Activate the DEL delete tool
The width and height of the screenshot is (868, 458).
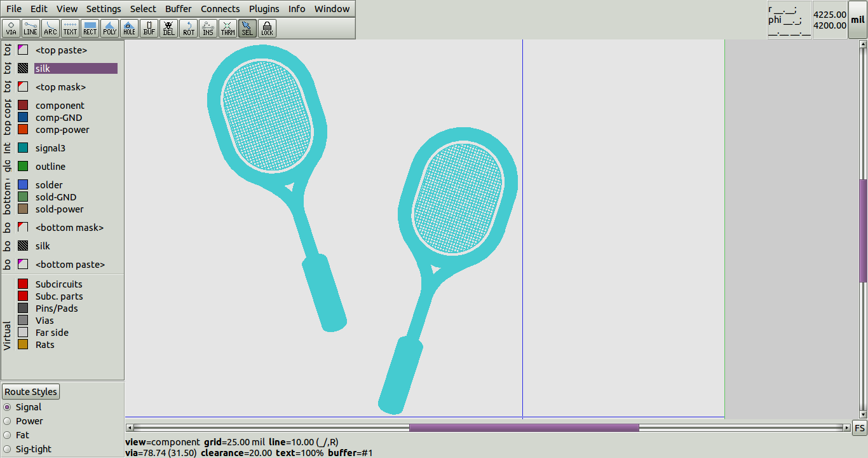pyautogui.click(x=168, y=28)
